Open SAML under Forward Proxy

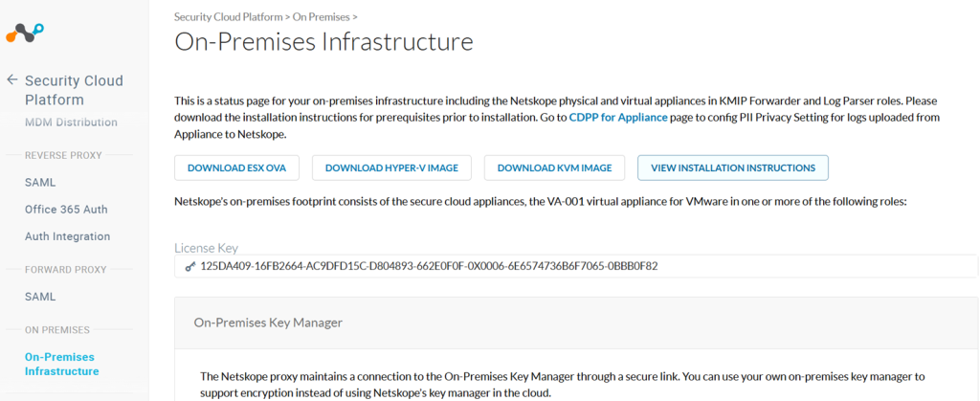pos(40,297)
